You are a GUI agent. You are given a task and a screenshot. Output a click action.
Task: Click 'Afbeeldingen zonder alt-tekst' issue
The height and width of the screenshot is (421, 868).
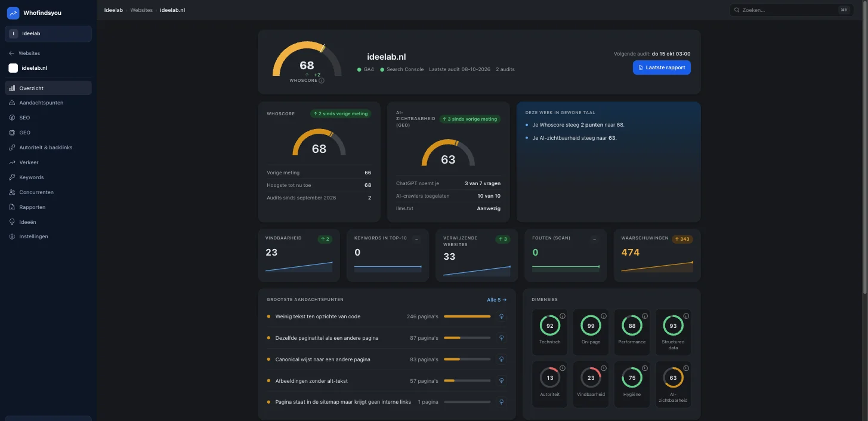[x=311, y=381]
